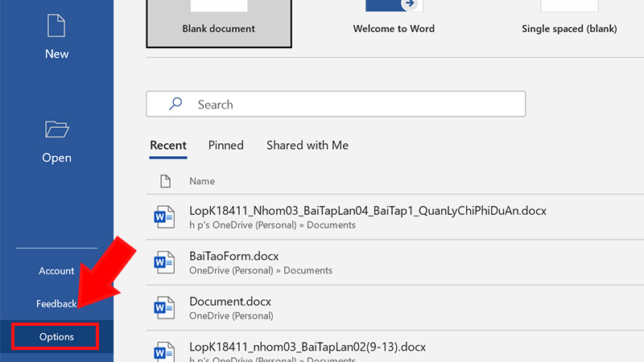Open Options in the sidebar

56,336
